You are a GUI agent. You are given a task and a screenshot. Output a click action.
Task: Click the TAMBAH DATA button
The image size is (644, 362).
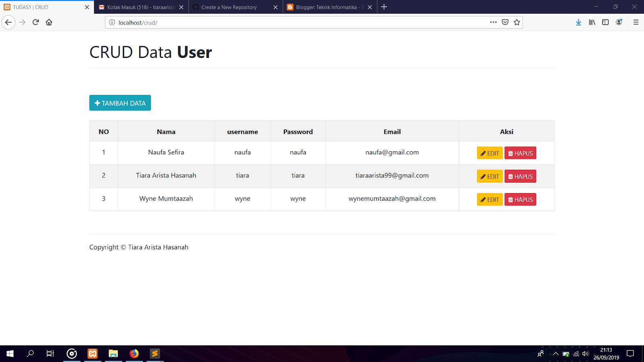[x=120, y=103]
